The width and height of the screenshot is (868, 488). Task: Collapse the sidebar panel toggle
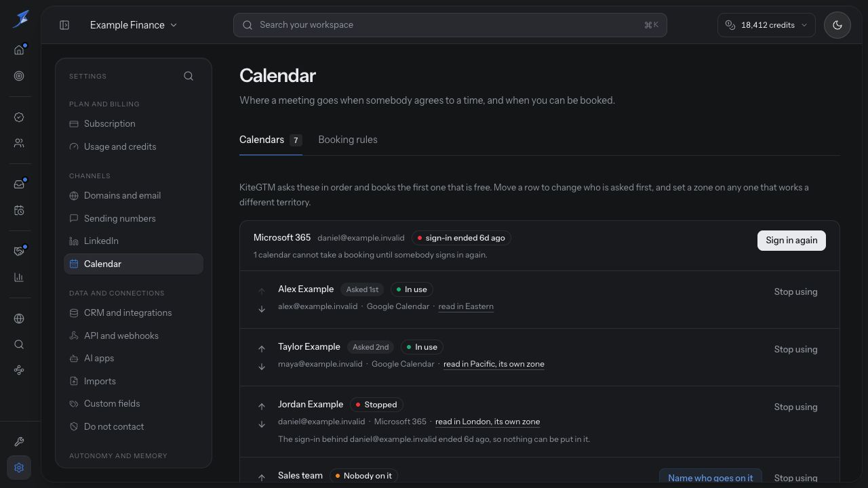click(x=64, y=25)
